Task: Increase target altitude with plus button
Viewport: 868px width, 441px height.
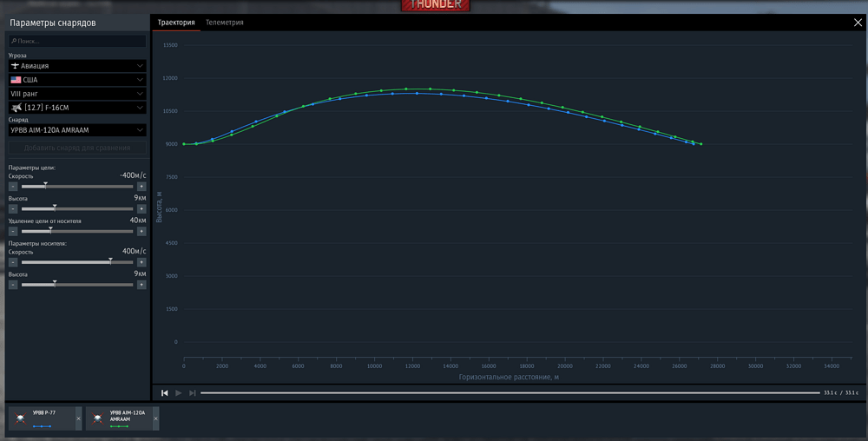Action: coord(141,209)
